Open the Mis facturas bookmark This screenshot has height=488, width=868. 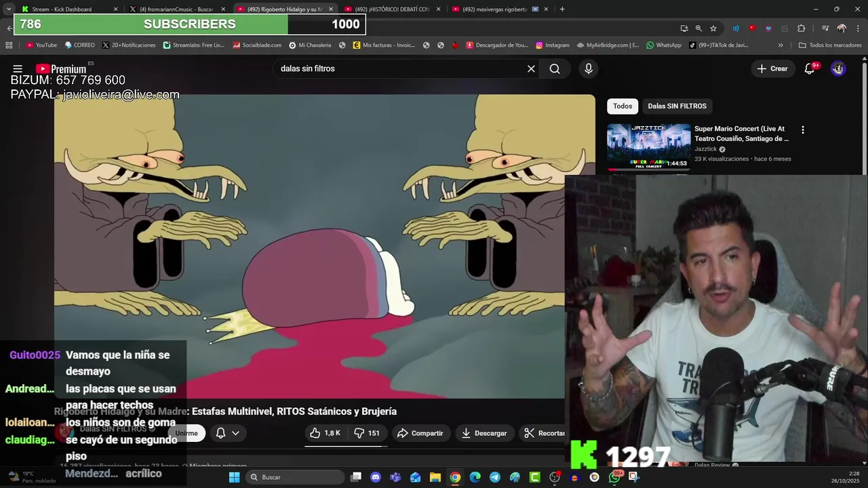pos(384,45)
